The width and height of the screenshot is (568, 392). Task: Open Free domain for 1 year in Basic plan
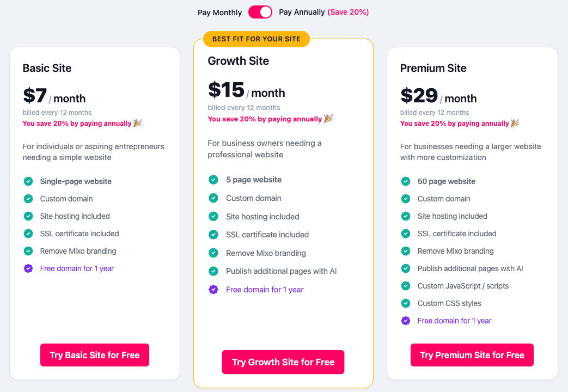(x=77, y=268)
